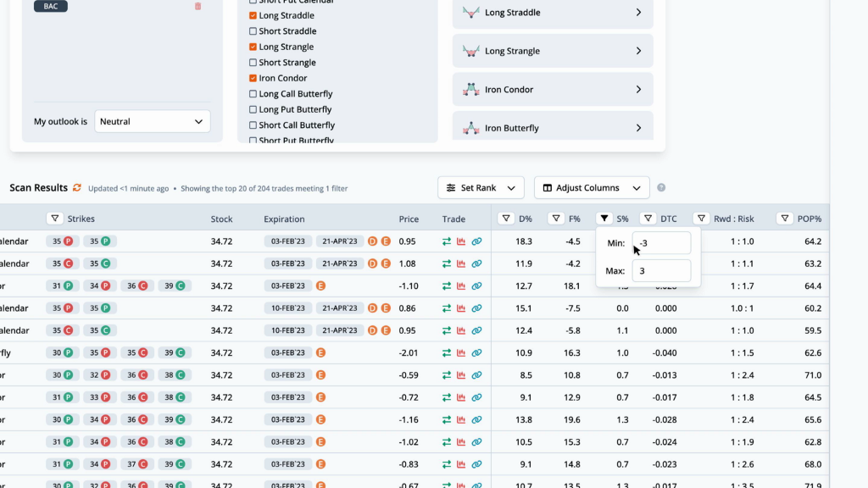Click 21-APR'23 expiration in price 1.08 row
Screen dimensions: 868x488
[339, 263]
